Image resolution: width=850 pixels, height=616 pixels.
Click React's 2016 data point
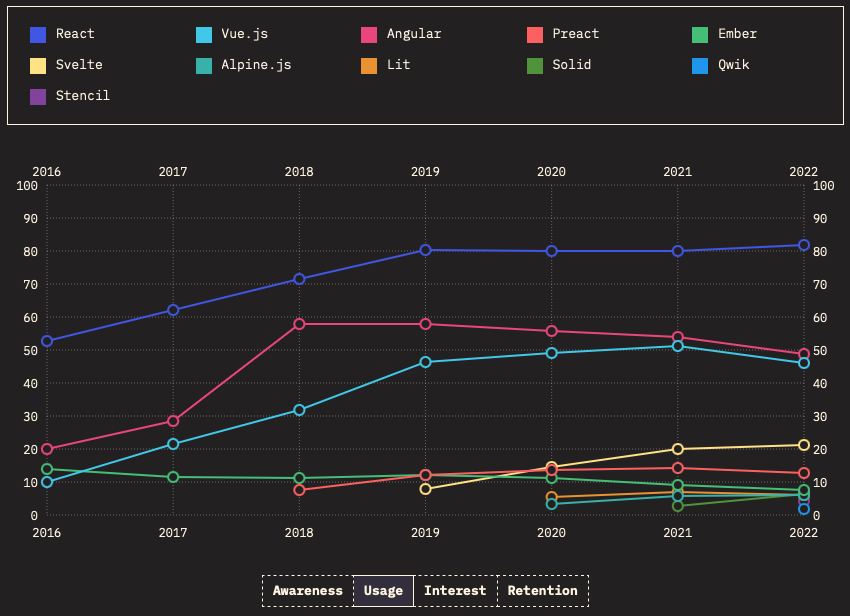pyautogui.click(x=47, y=341)
